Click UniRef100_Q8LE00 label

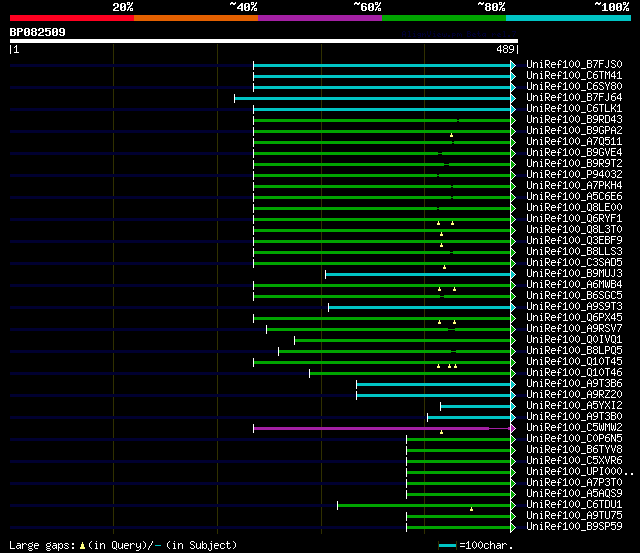[x=574, y=208]
